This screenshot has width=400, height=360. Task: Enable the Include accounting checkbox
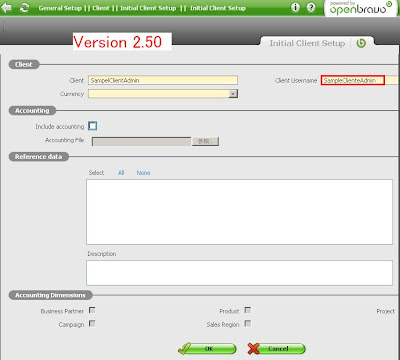point(92,126)
